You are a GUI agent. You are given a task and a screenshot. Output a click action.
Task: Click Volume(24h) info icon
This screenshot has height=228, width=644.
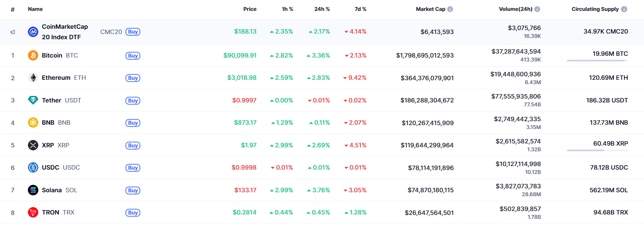[x=537, y=9]
